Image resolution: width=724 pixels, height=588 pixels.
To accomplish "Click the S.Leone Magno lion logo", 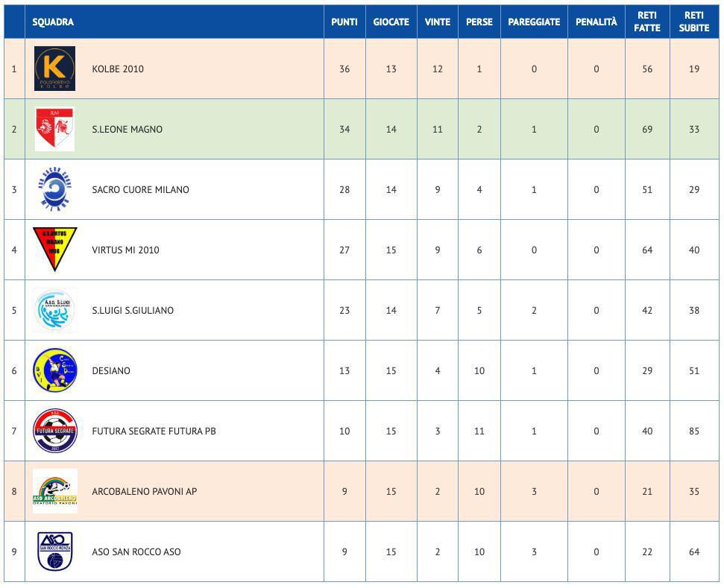I will point(54,129).
